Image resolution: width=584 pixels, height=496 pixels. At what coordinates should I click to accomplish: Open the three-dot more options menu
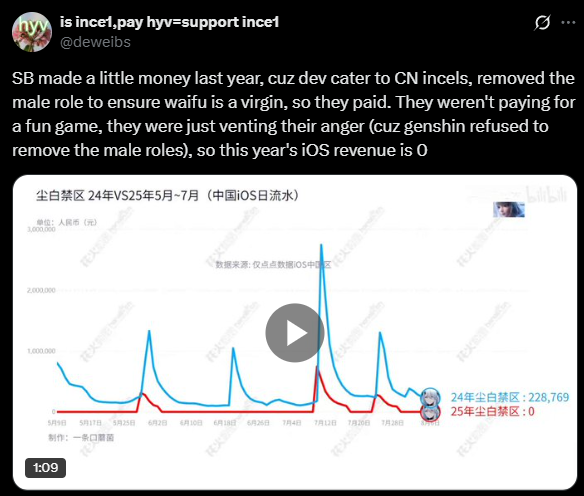pyautogui.click(x=568, y=23)
